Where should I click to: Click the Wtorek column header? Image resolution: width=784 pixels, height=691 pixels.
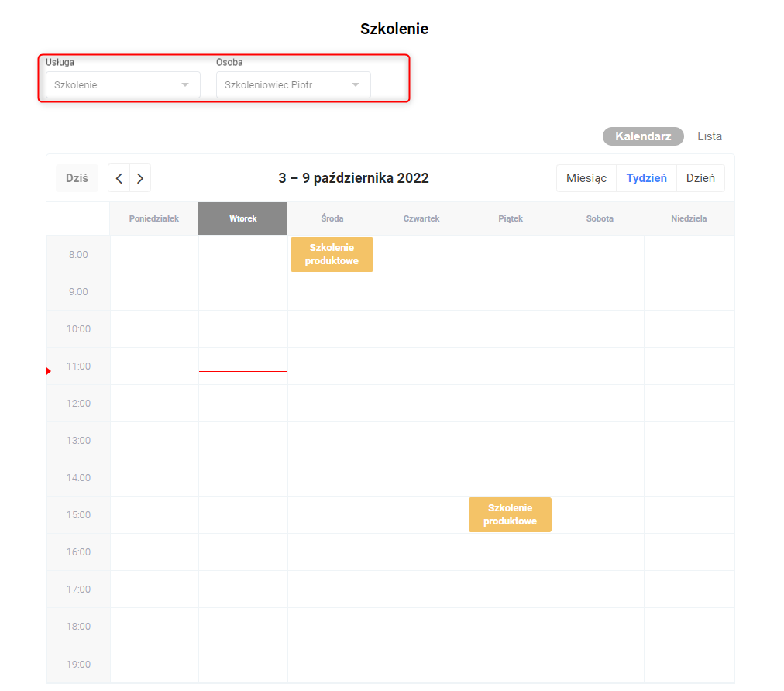[243, 218]
